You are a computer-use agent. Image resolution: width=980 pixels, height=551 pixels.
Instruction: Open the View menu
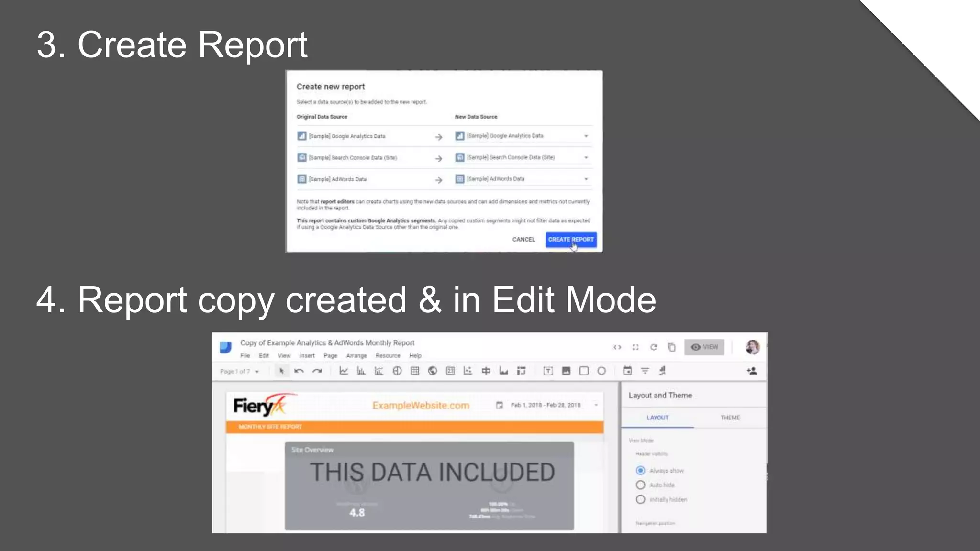[284, 356]
